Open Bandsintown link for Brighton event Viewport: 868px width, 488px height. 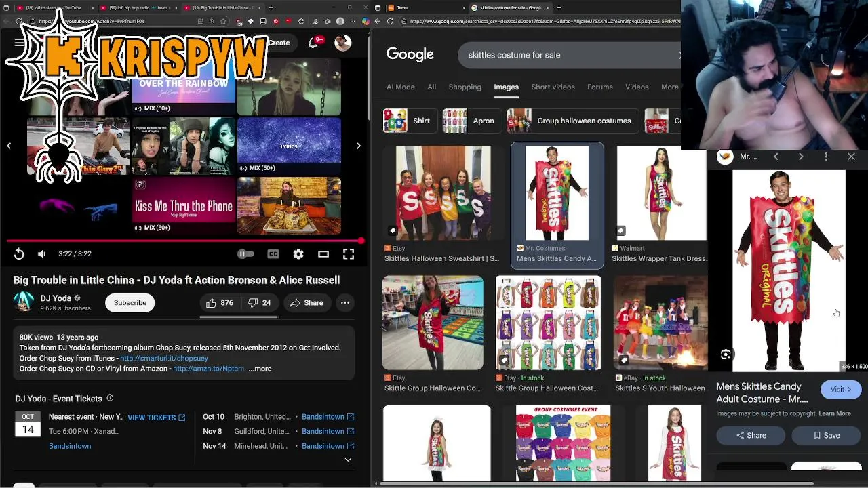(328, 417)
